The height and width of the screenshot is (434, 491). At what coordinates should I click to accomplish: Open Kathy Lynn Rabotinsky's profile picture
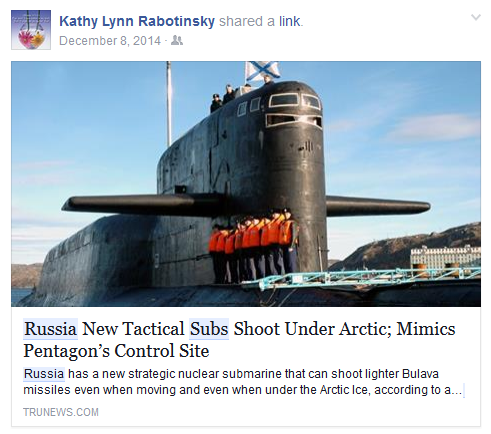(31, 30)
